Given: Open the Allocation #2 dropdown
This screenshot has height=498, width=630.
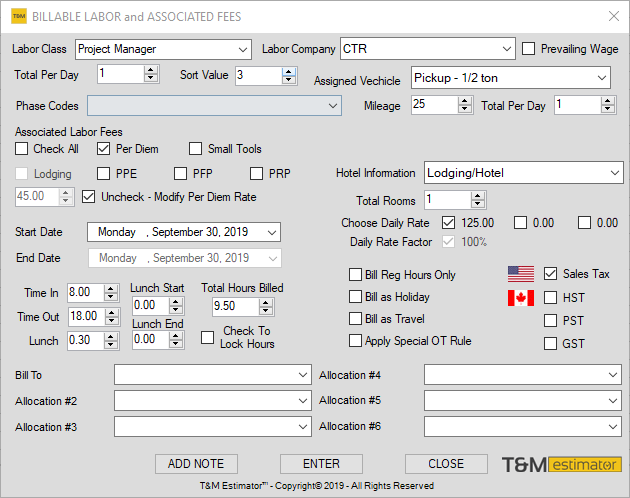Looking at the screenshot, I should coord(303,401).
